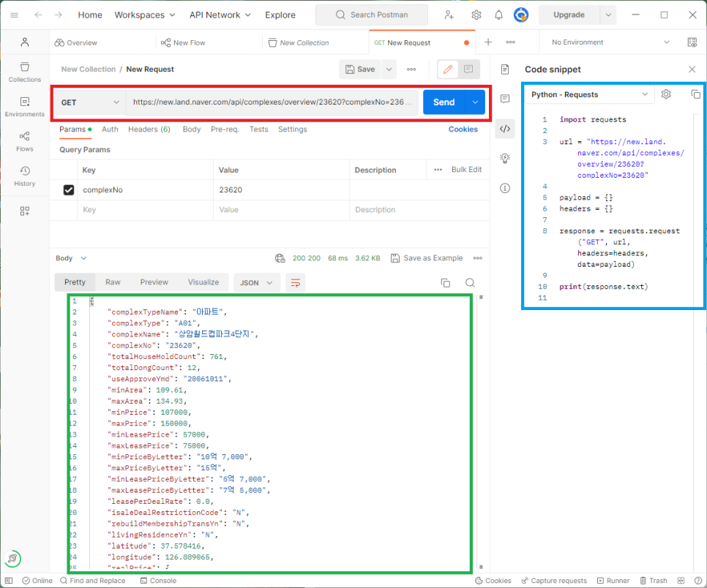The width and height of the screenshot is (707, 588).
Task: Open the Code snippet icon in right sidebar
Action: (x=505, y=129)
